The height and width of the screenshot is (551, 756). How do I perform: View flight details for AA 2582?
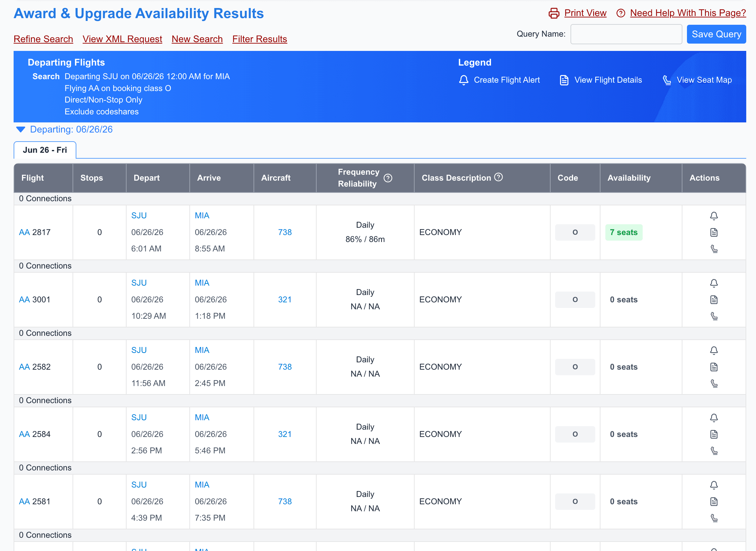tap(714, 367)
